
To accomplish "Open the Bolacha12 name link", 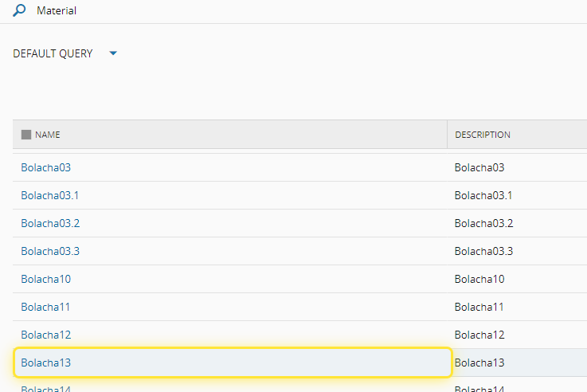I will click(x=46, y=335).
